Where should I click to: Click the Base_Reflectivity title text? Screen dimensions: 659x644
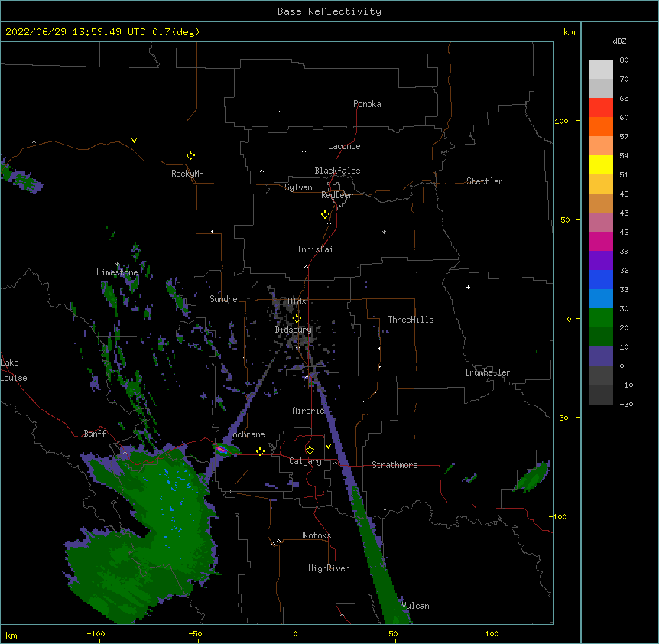329,11
